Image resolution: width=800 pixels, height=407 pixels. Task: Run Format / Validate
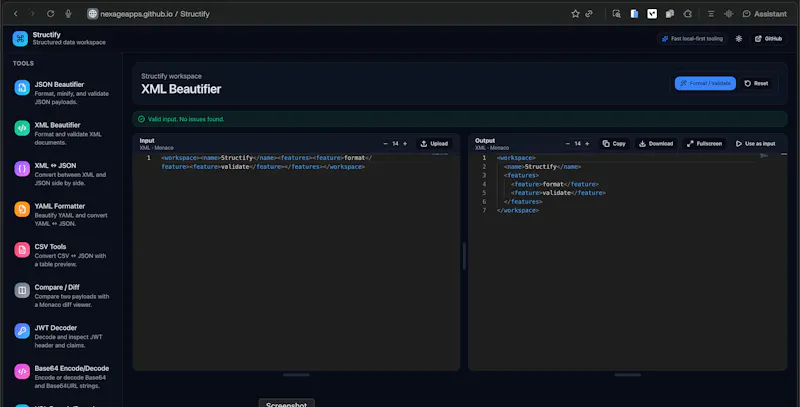tap(705, 83)
